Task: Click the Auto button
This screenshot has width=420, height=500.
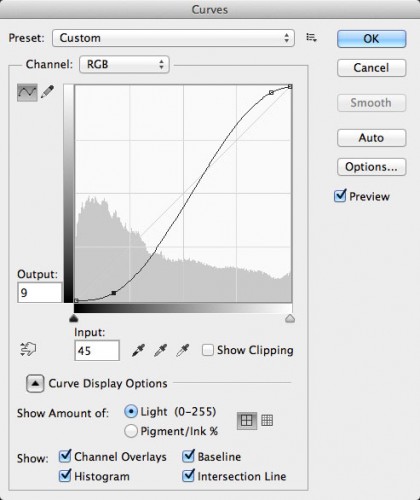Action: click(x=371, y=138)
